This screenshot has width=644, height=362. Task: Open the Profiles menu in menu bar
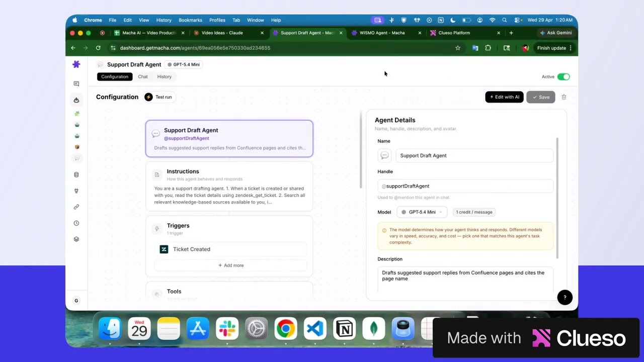(x=217, y=20)
